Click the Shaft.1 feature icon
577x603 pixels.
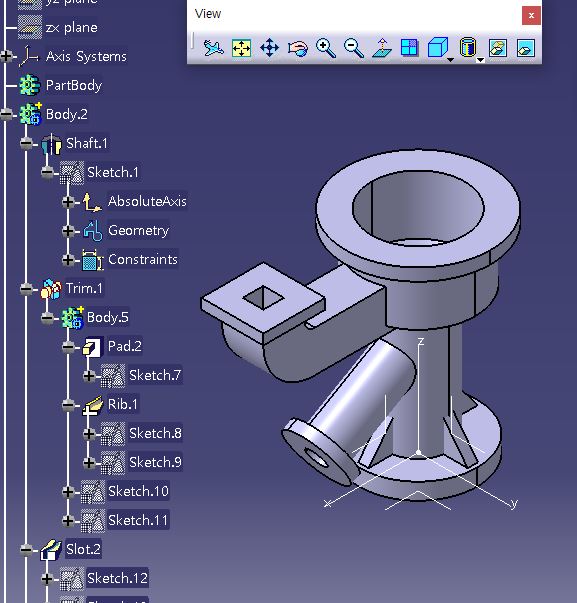(51, 144)
